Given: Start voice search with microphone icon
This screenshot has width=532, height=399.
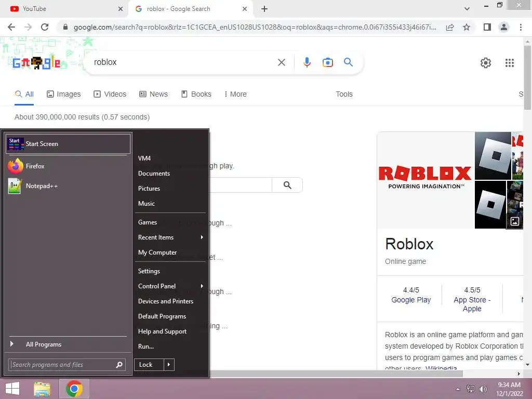Looking at the screenshot, I should [307, 62].
